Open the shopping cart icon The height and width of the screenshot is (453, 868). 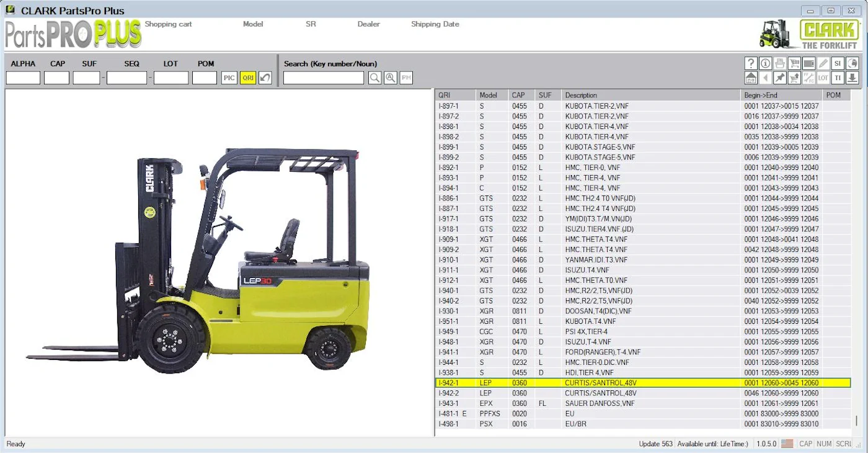point(794,63)
